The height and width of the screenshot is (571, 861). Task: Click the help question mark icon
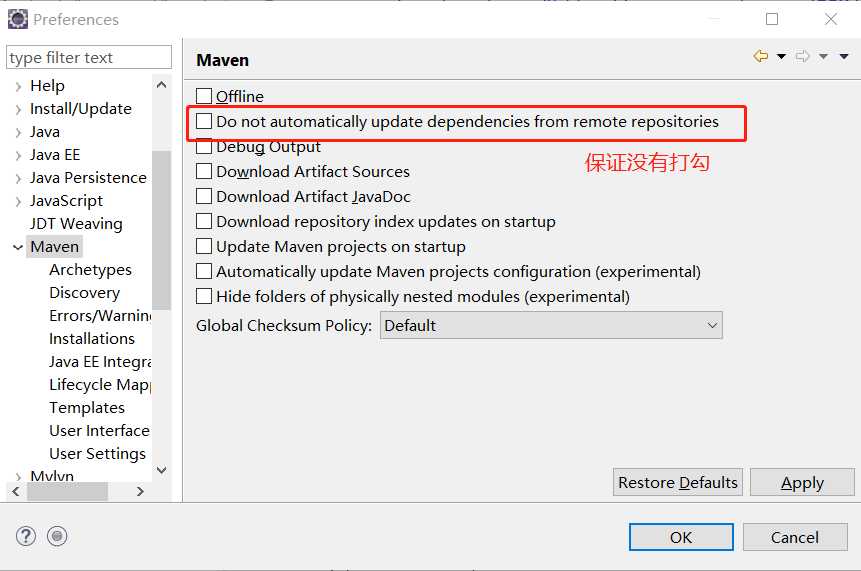(x=26, y=536)
